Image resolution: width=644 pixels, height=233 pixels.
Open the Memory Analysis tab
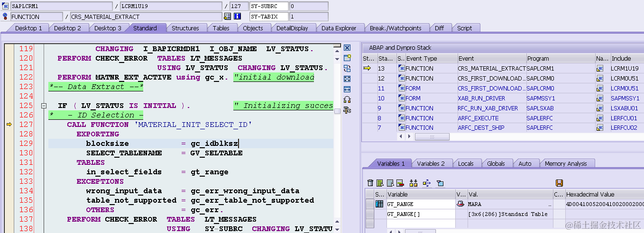pos(566,163)
